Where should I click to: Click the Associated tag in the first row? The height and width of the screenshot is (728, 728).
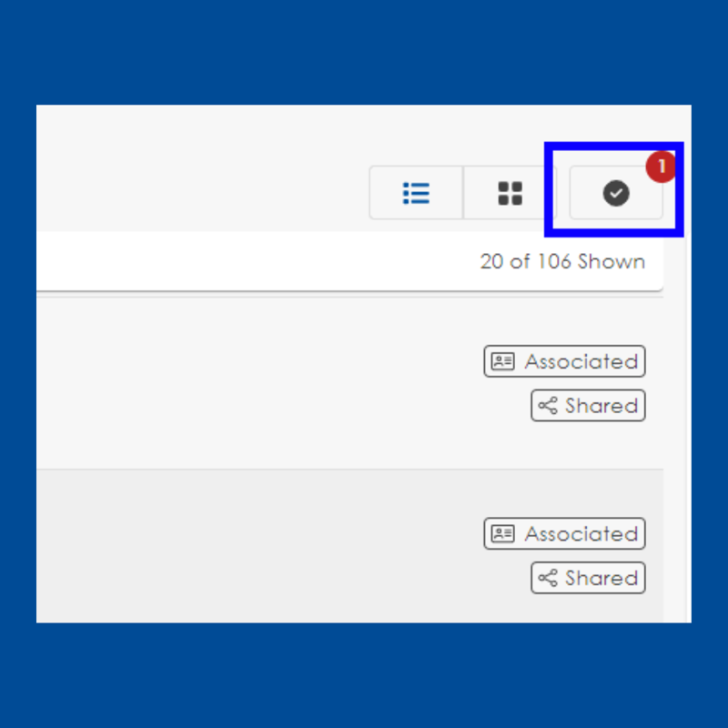point(564,361)
